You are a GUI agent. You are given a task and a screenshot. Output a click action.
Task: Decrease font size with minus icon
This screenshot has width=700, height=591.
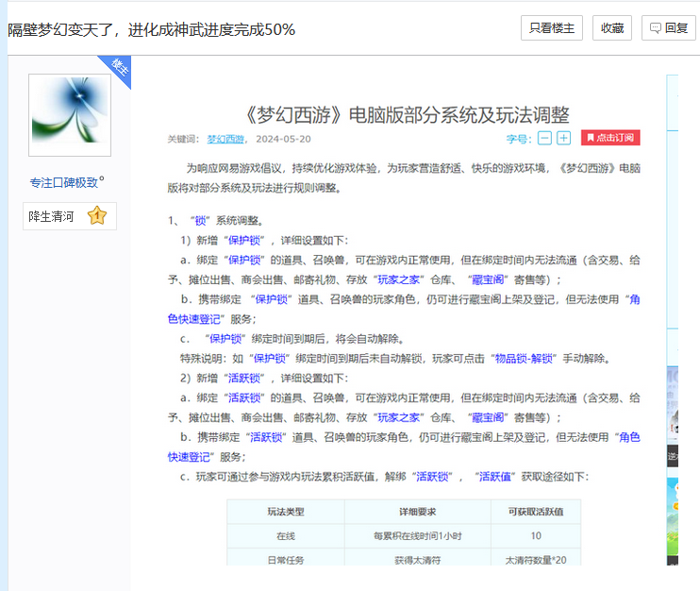pyautogui.click(x=544, y=138)
